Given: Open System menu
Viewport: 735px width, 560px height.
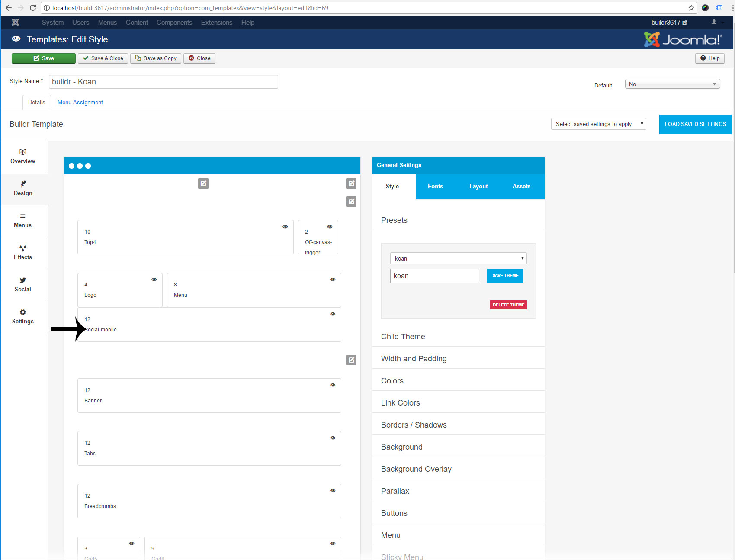Looking at the screenshot, I should click(53, 23).
